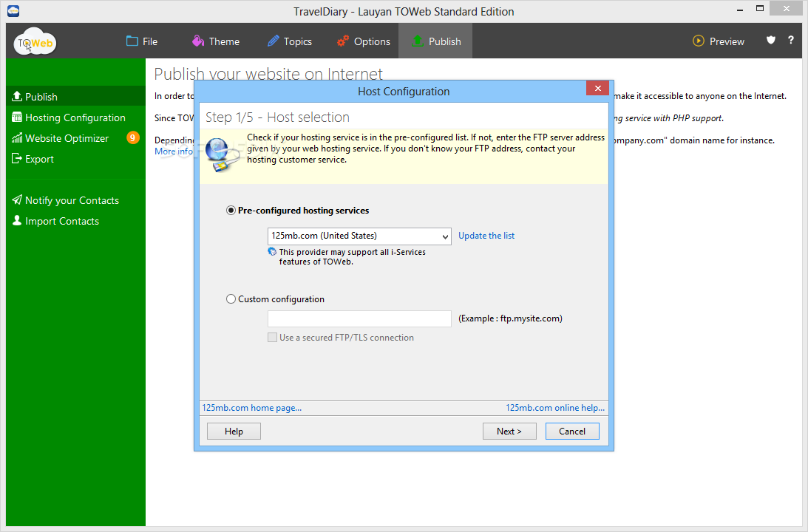Image resolution: width=808 pixels, height=532 pixels.
Task: Click the orange 9 notification badge
Action: tap(132, 137)
